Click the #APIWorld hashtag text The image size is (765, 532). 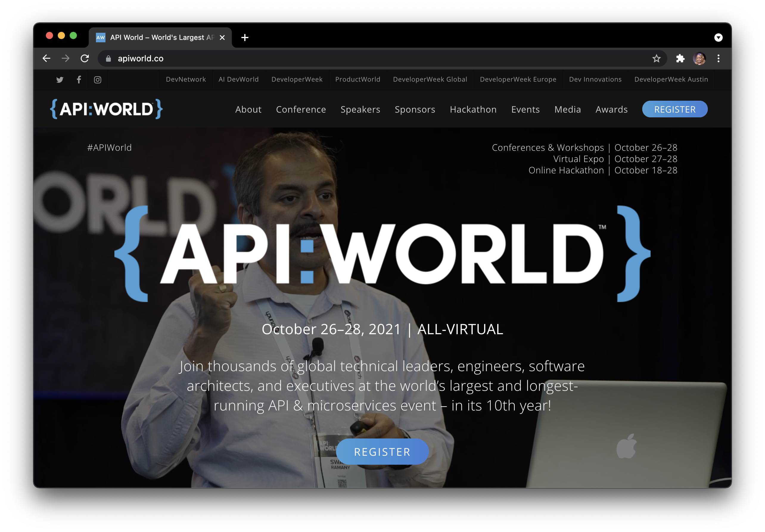pyautogui.click(x=109, y=147)
